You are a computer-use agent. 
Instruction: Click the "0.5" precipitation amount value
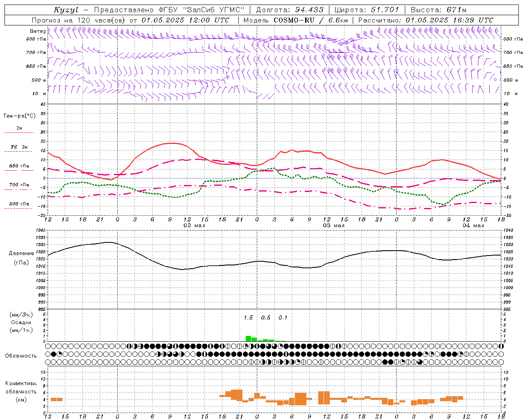tap(266, 318)
